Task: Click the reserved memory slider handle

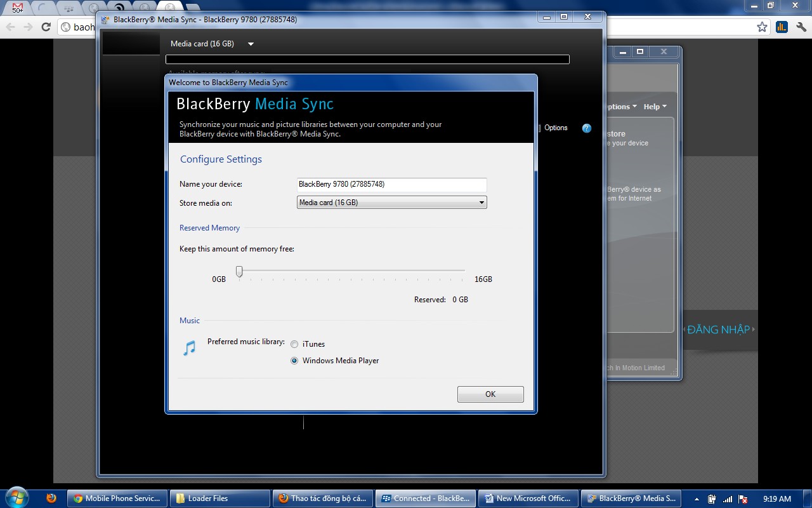Action: [x=239, y=272]
